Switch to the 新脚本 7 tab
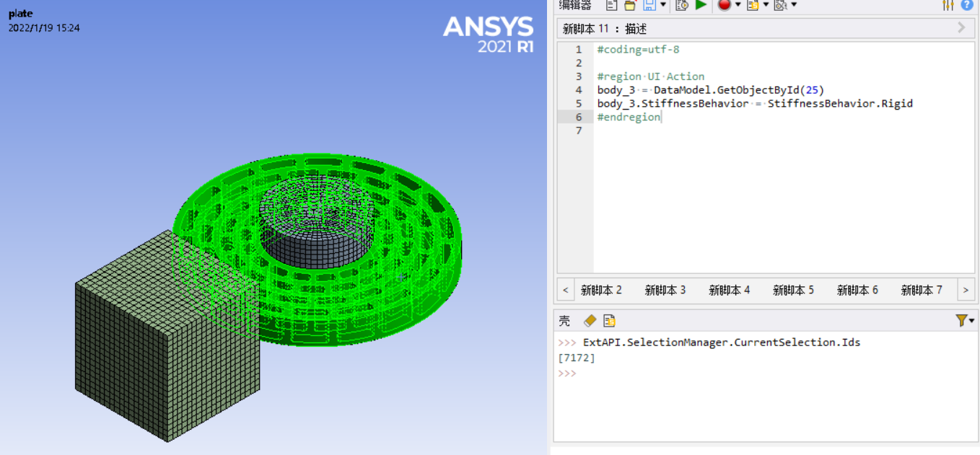The image size is (980, 455). pos(922,291)
